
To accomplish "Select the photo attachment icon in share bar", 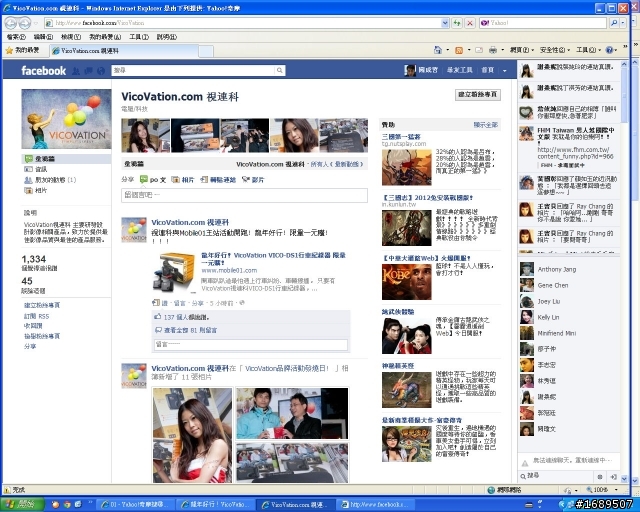I will (176, 180).
